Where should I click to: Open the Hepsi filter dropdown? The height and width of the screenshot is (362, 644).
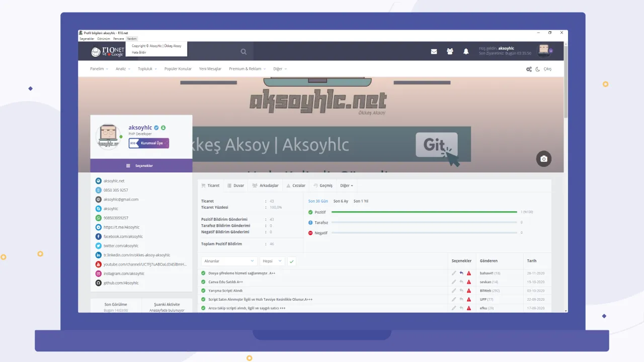(272, 261)
